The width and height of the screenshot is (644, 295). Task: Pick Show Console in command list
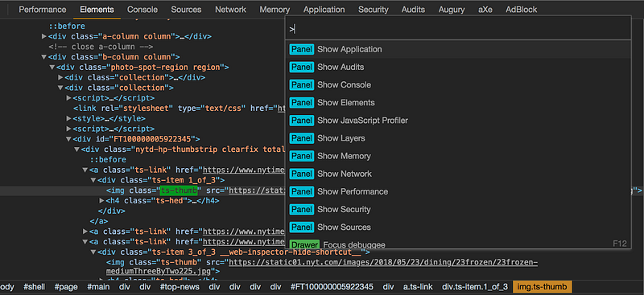(x=458, y=85)
